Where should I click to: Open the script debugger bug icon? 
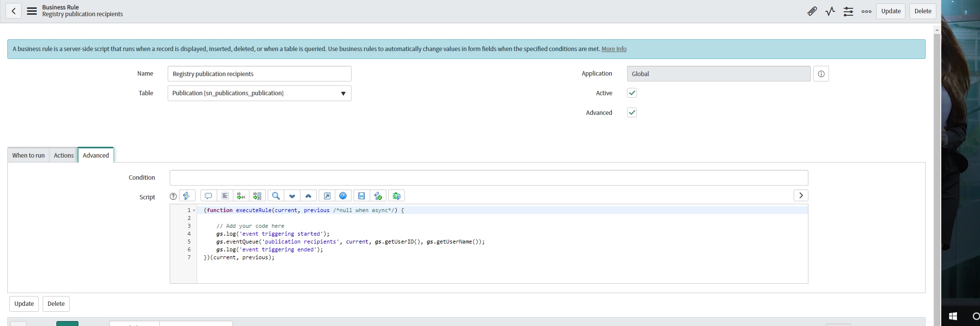[397, 196]
